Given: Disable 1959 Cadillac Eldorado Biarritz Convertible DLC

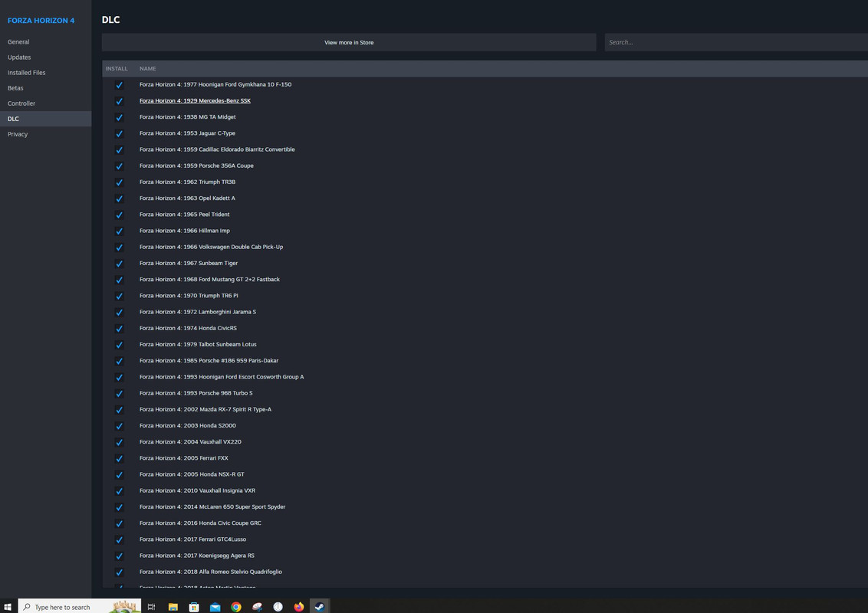Looking at the screenshot, I should click(x=119, y=150).
